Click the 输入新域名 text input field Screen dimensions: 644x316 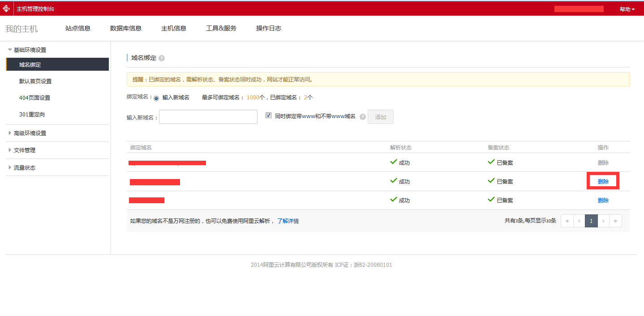pyautogui.click(x=208, y=117)
